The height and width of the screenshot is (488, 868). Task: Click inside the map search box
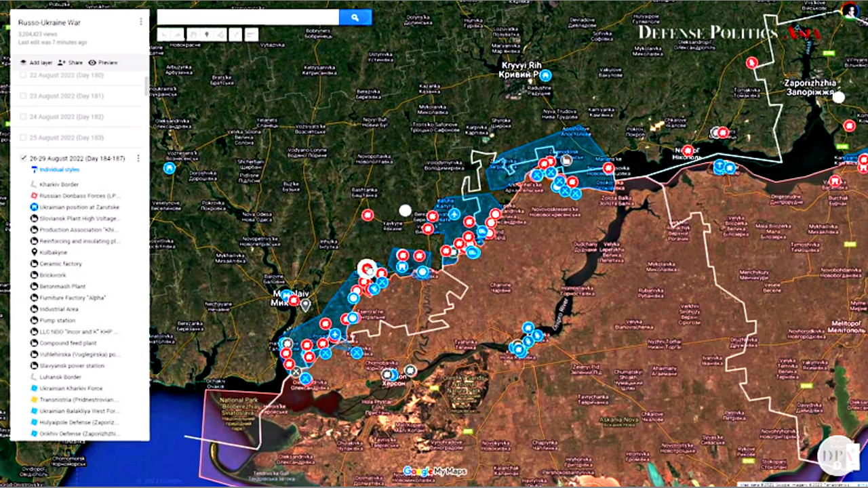(x=248, y=18)
